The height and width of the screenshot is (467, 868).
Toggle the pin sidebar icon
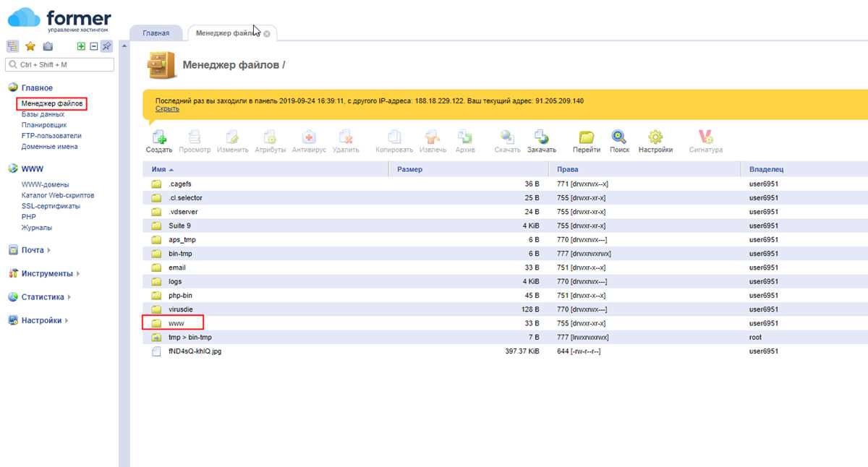(x=106, y=46)
